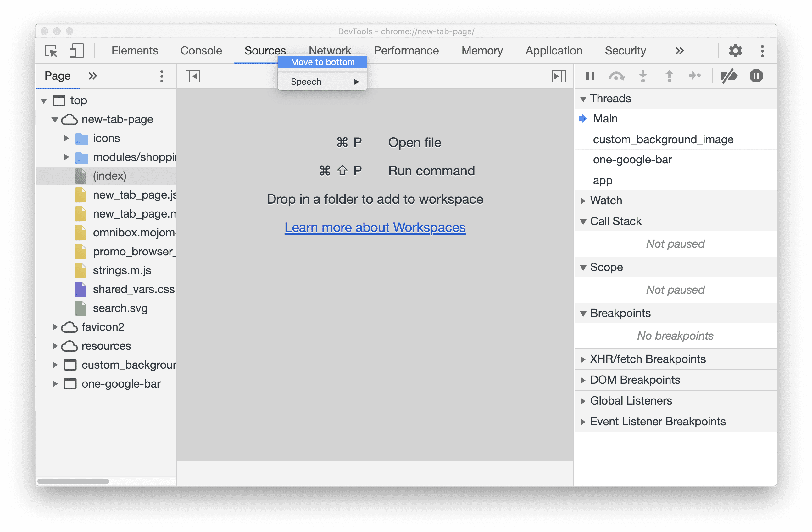Click the step into next function icon

coord(642,76)
